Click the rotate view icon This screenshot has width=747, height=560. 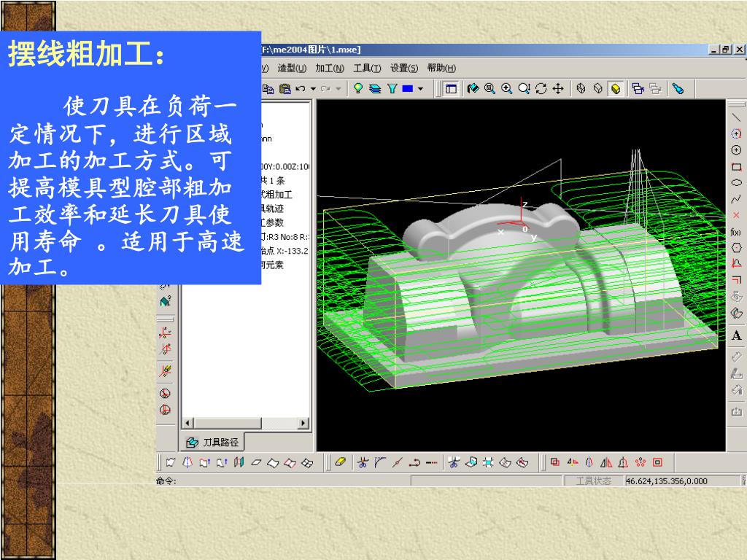[541, 88]
